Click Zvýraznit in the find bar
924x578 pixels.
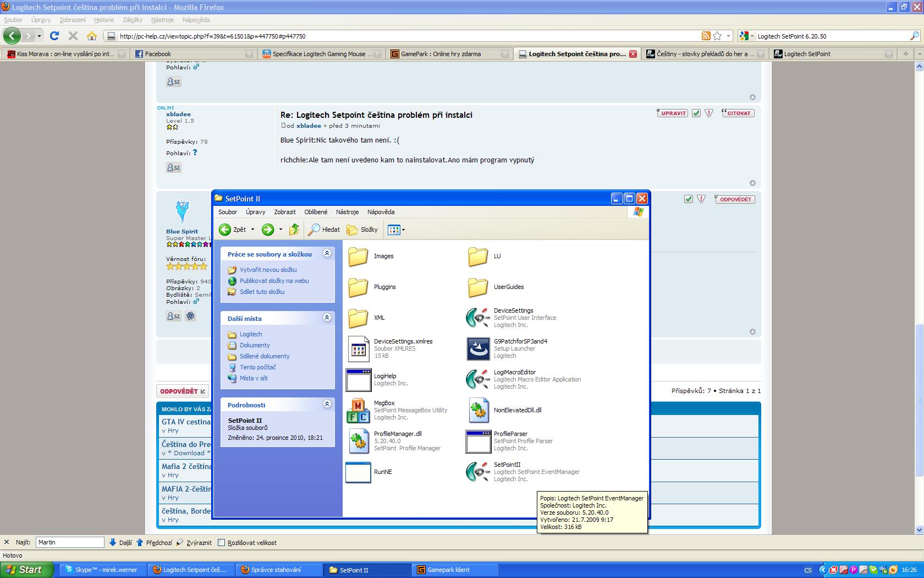point(194,542)
